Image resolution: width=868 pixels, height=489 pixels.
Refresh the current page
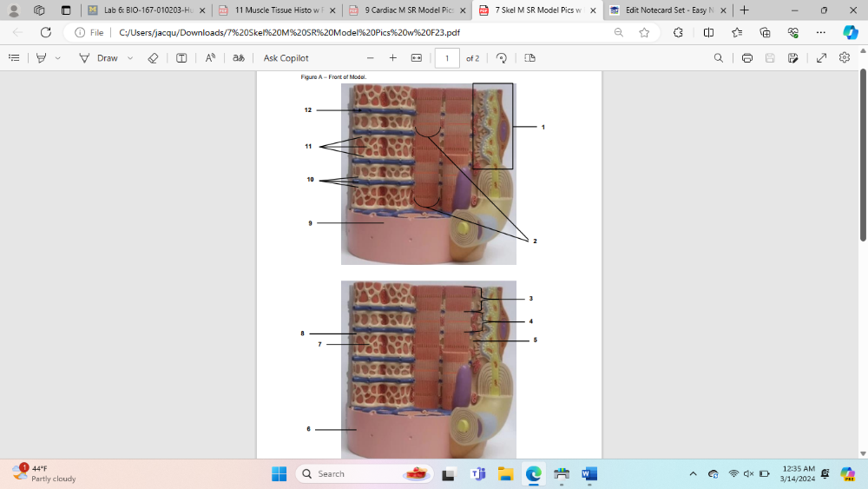(x=46, y=32)
